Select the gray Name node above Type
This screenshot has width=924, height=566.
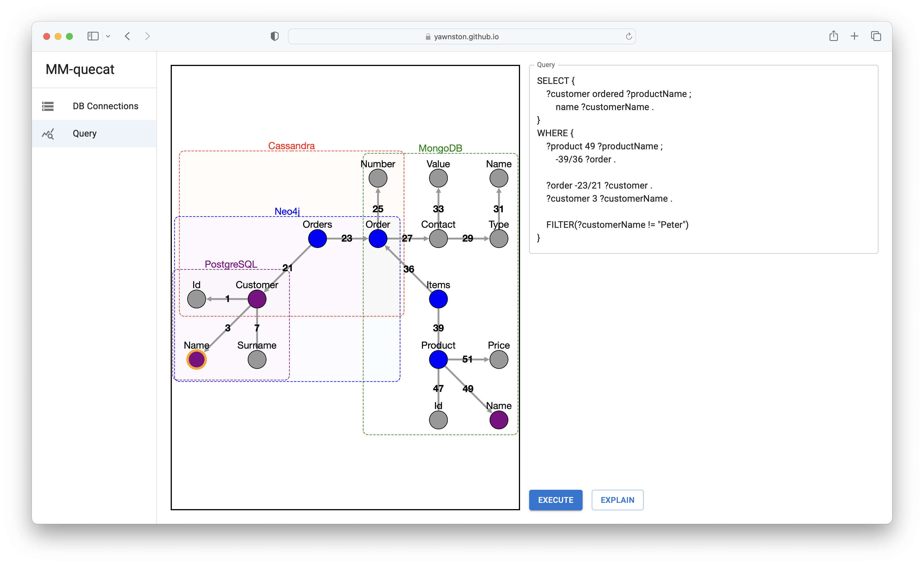[499, 178]
